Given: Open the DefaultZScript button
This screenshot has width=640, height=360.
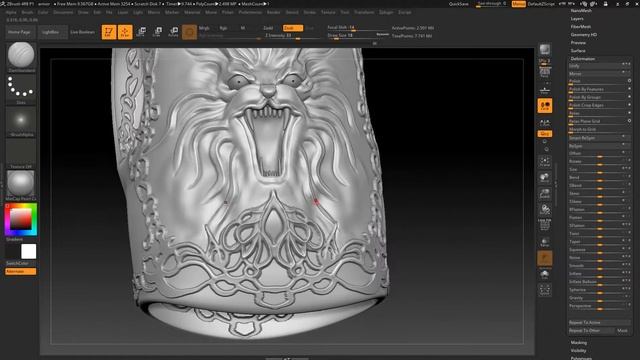Looking at the screenshot, I should pos(541,4).
